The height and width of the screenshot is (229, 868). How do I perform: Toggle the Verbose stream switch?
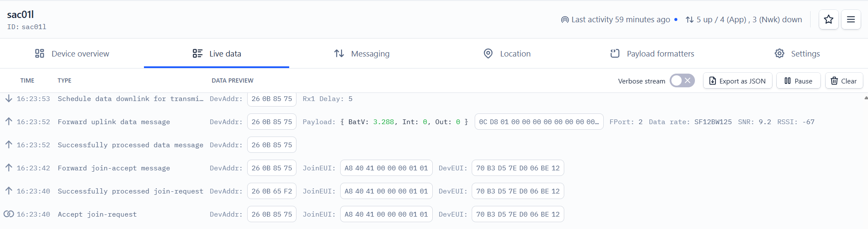[x=682, y=80]
